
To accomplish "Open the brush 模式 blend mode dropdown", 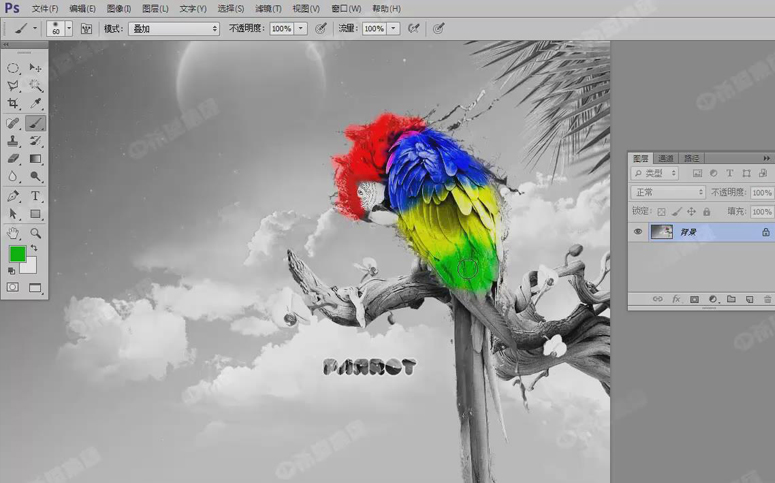I will 174,29.
